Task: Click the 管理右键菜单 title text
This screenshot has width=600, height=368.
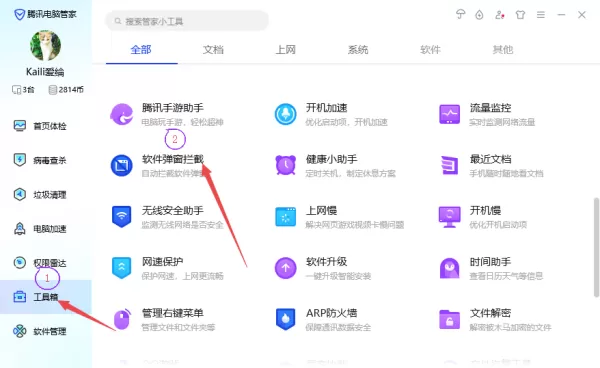Action: [x=173, y=313]
